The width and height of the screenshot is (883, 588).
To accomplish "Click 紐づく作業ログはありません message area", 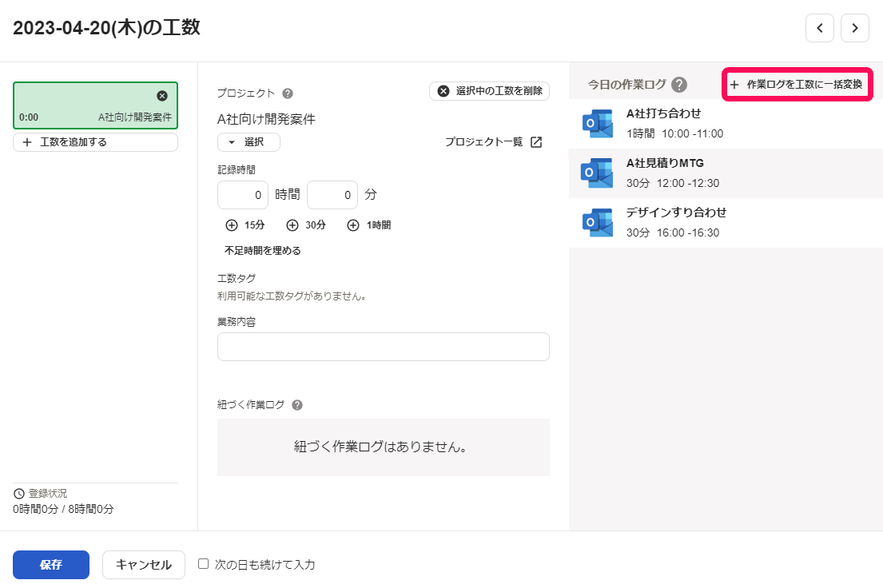I will (384, 447).
